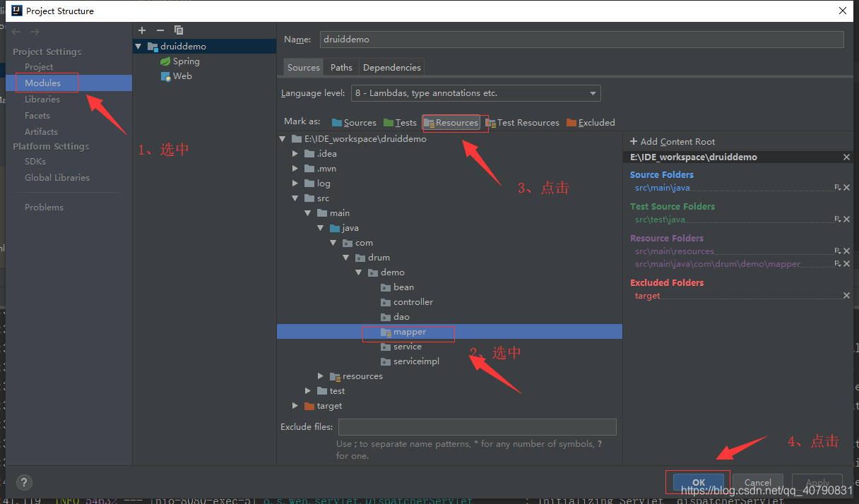Click the add module plus icon

pyautogui.click(x=141, y=30)
